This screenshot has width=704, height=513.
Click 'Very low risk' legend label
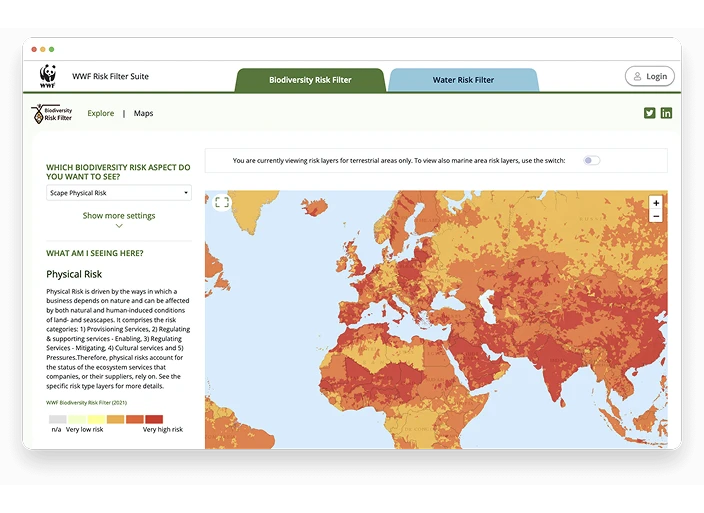(x=84, y=430)
